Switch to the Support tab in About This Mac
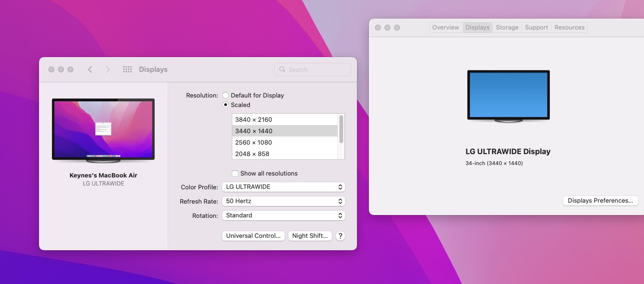This screenshot has height=284, width=644. point(536,28)
